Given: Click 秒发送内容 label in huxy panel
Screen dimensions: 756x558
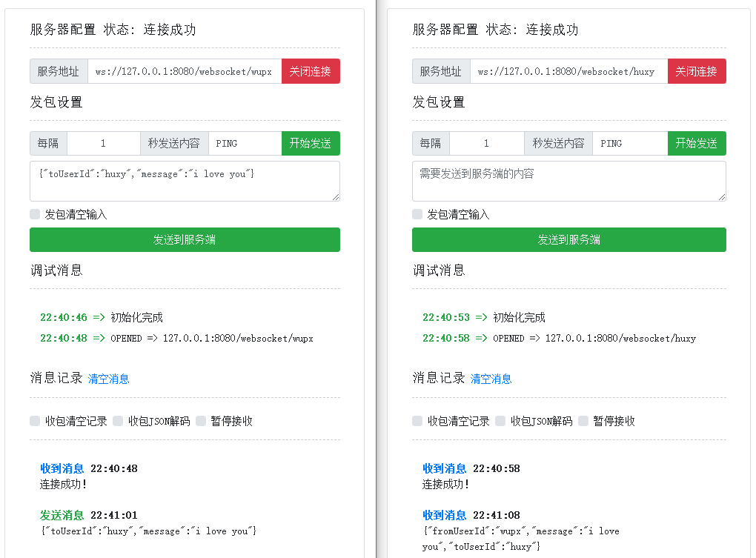Looking at the screenshot, I should 558,143.
